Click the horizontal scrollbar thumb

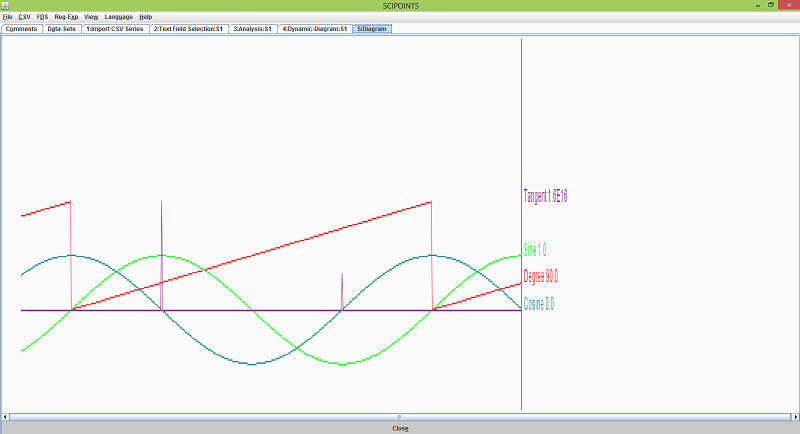(x=399, y=417)
